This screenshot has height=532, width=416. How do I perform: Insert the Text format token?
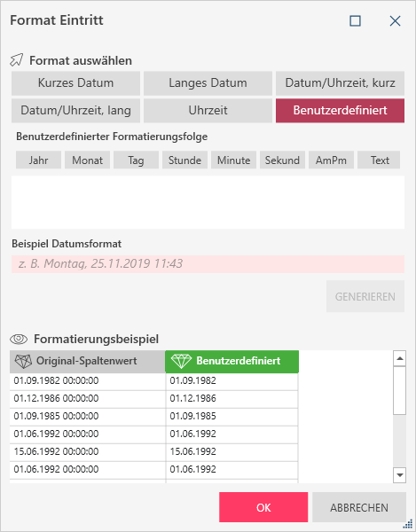pos(379,160)
